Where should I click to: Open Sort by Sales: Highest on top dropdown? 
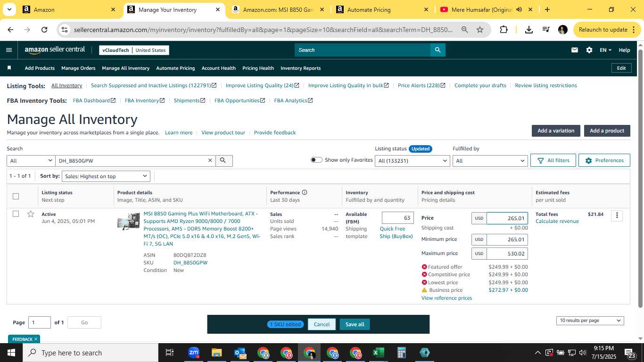click(x=106, y=176)
